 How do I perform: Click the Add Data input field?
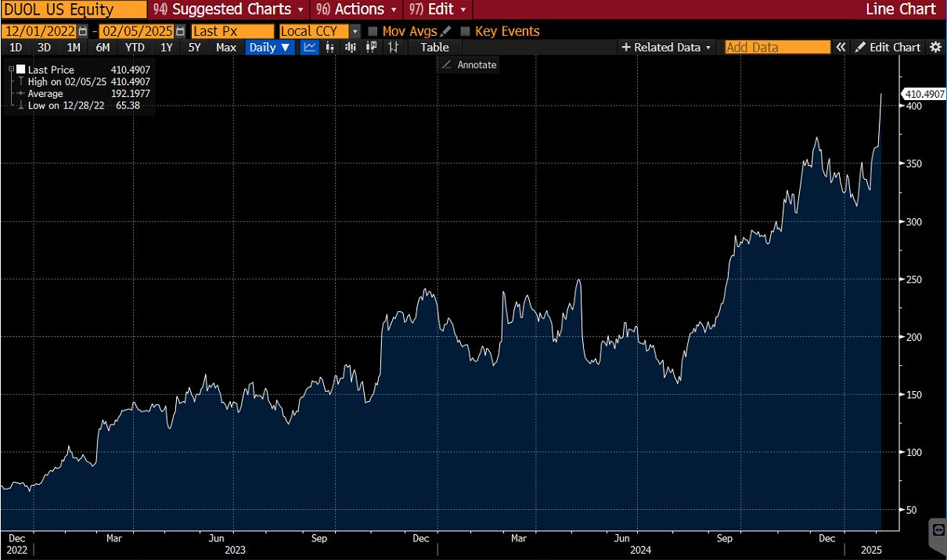point(776,47)
